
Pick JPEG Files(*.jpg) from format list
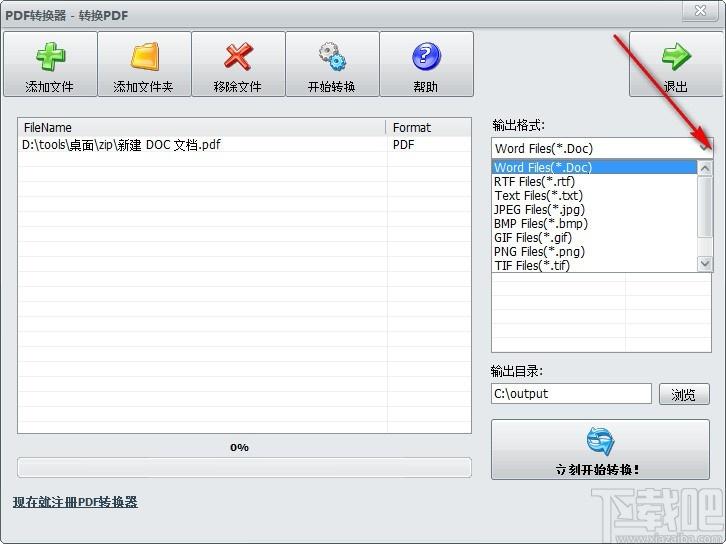[595, 209]
